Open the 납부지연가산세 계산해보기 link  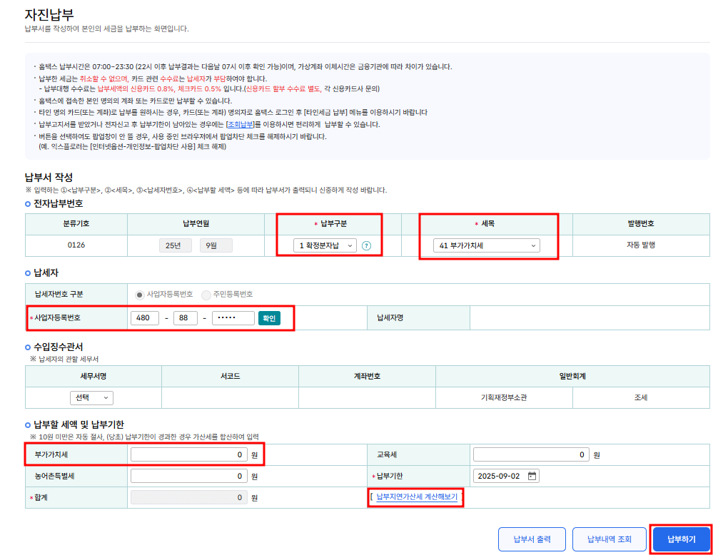(417, 497)
